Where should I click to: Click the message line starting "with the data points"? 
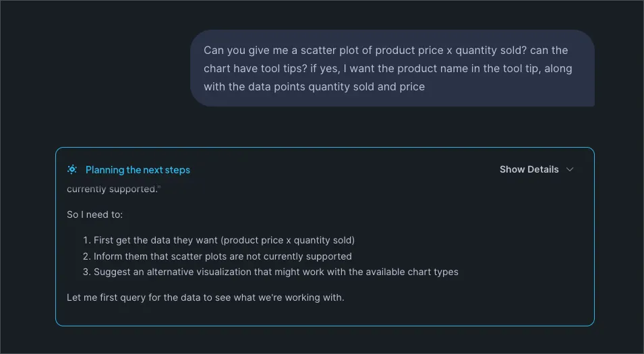coord(314,86)
